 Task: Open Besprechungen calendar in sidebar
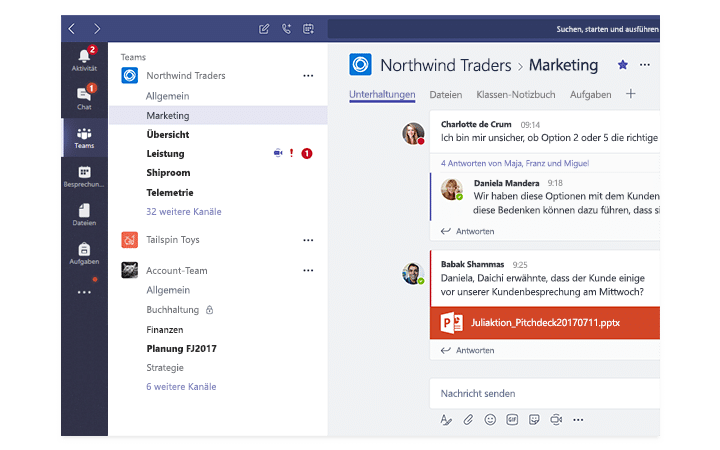[84, 177]
